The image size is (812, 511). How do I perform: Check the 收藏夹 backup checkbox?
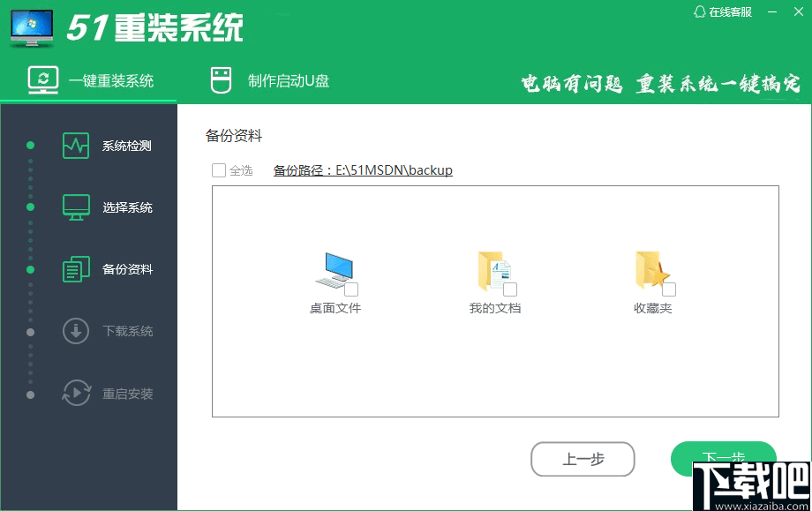point(668,289)
